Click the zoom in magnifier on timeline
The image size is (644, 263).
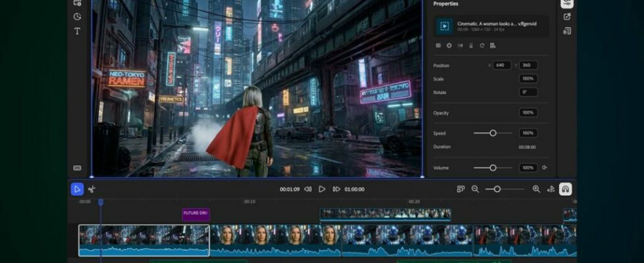(536, 189)
